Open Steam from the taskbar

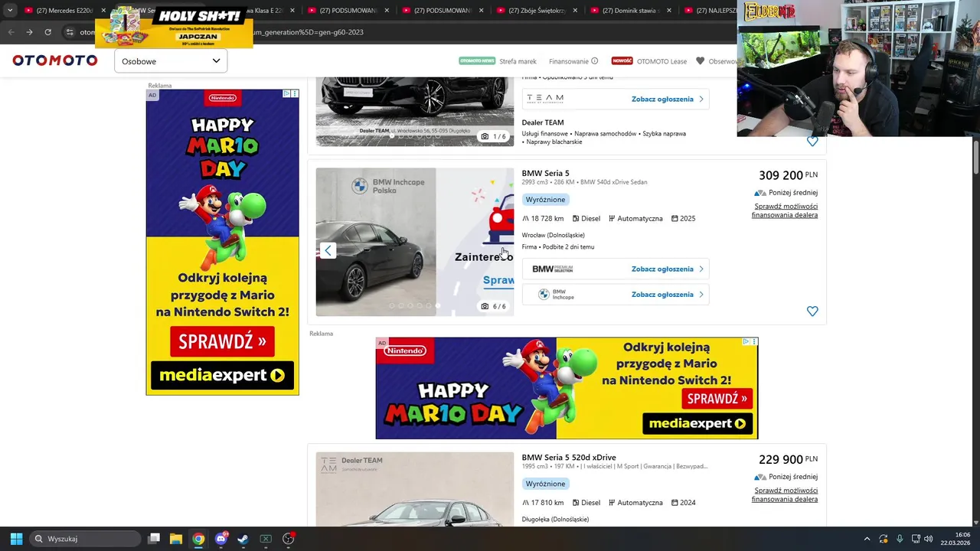[243, 539]
